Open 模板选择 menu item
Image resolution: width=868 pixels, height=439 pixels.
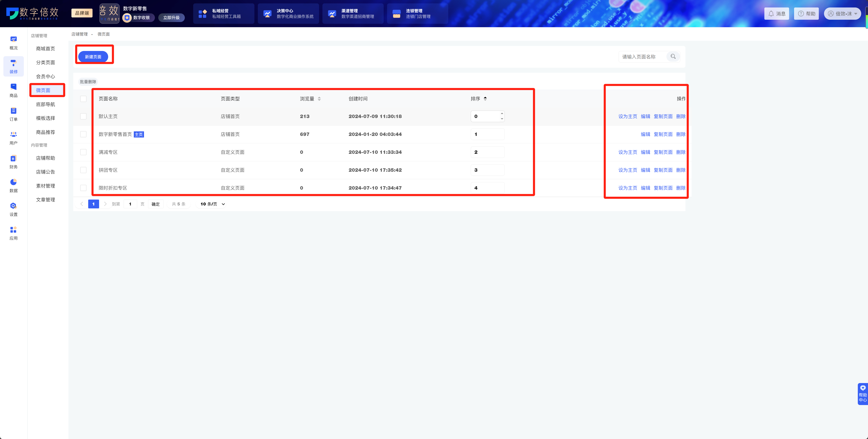click(46, 118)
